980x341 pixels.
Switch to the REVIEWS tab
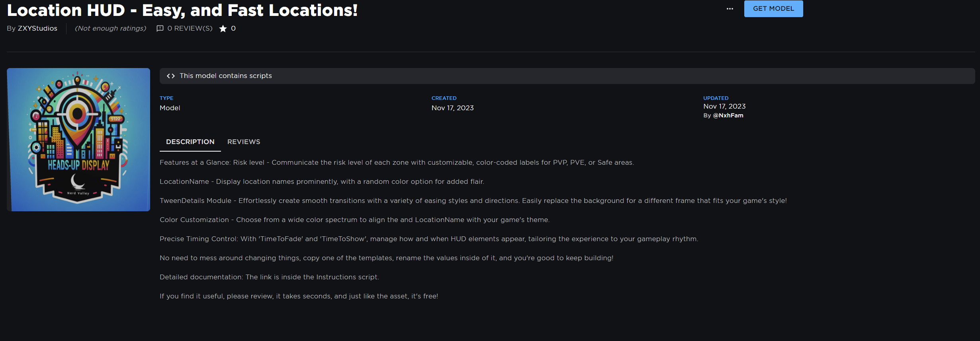(244, 142)
